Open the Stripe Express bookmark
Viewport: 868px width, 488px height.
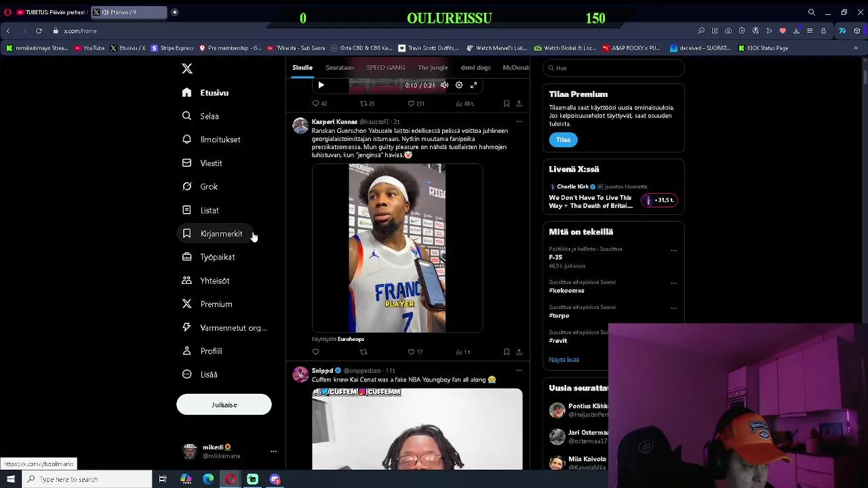coord(172,48)
